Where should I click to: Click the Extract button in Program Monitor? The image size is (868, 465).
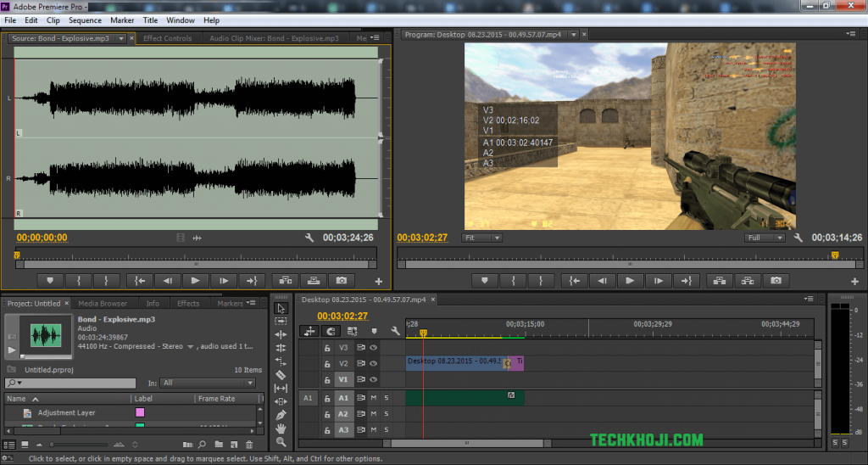click(x=748, y=281)
